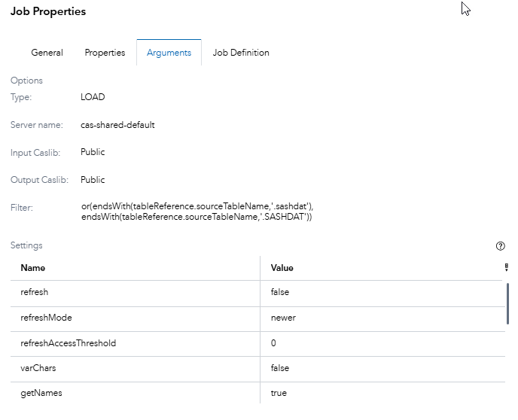Select the varChars setting name
Viewport: 518px width, 420px height.
coord(38,368)
